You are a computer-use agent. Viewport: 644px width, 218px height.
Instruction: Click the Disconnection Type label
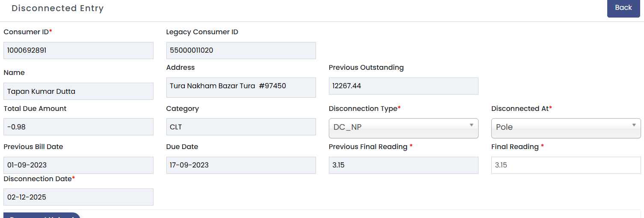click(363, 109)
